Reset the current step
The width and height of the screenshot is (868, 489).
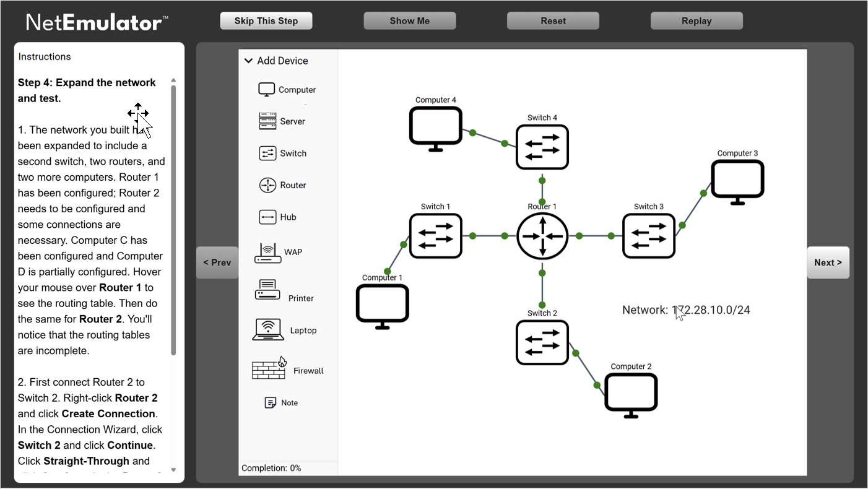coord(553,21)
